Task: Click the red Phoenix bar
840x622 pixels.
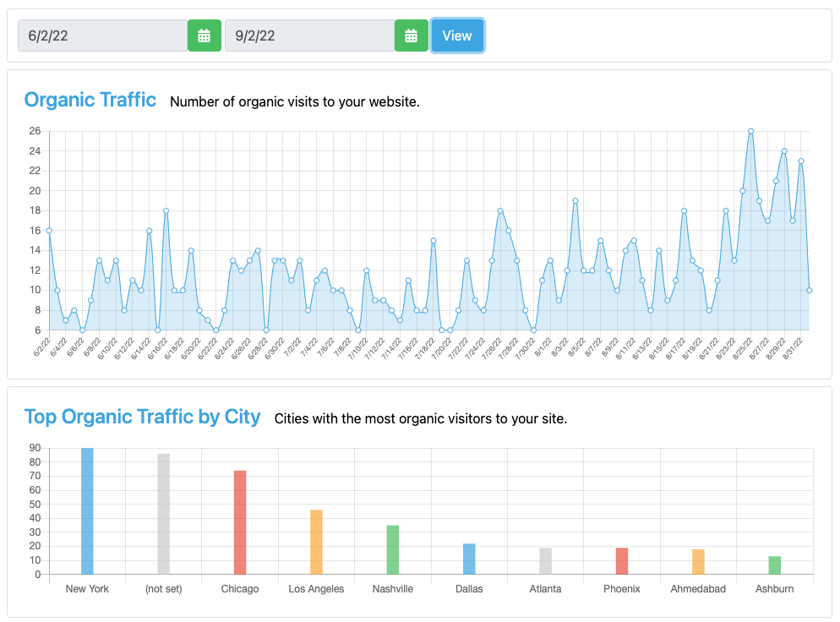Action: [622, 561]
